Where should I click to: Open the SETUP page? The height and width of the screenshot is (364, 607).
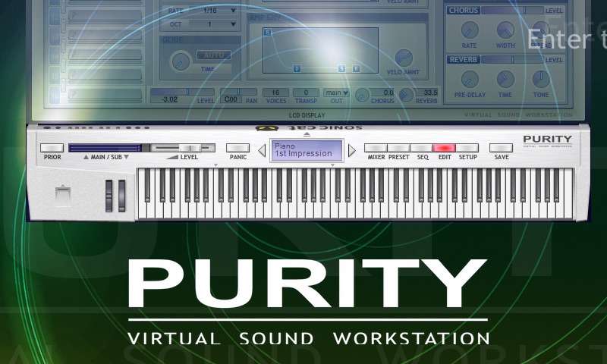(467, 148)
